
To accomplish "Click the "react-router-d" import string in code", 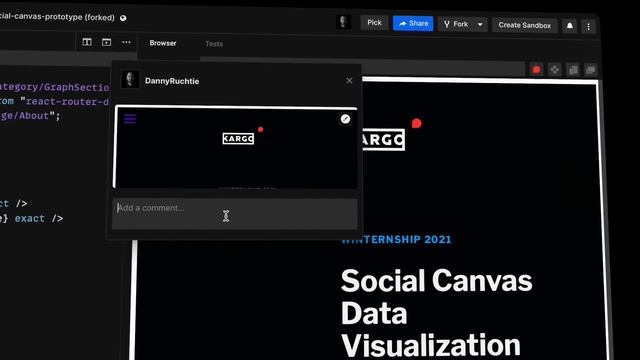I will 64,102.
